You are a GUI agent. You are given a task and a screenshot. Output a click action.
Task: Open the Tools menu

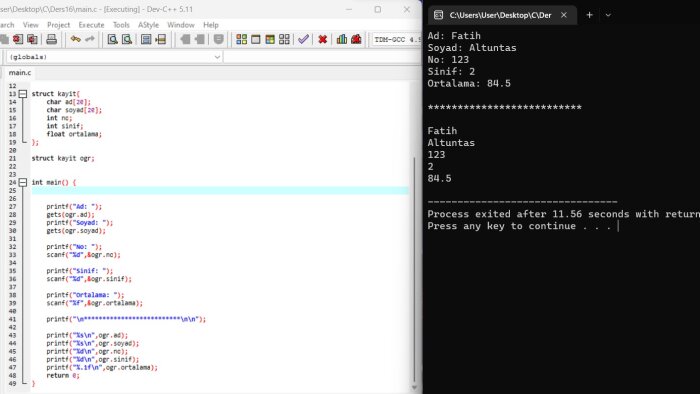121,25
